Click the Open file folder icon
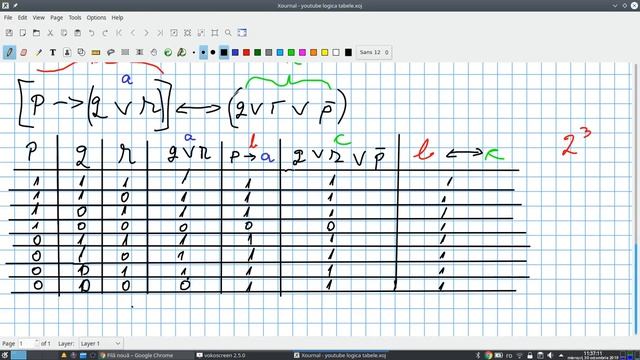 coord(36,33)
